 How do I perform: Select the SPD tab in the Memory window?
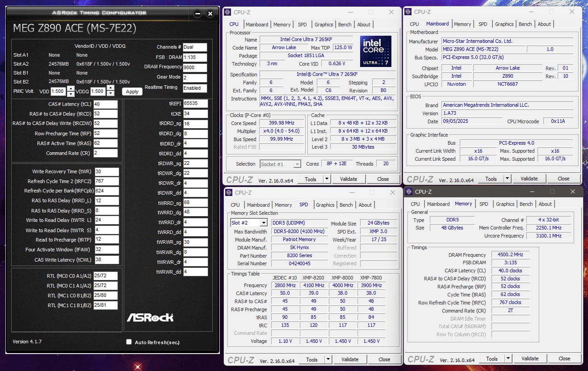484,204
